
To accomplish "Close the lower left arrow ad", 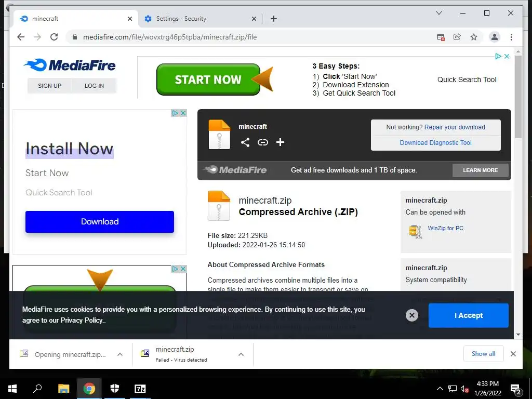I will (183, 269).
